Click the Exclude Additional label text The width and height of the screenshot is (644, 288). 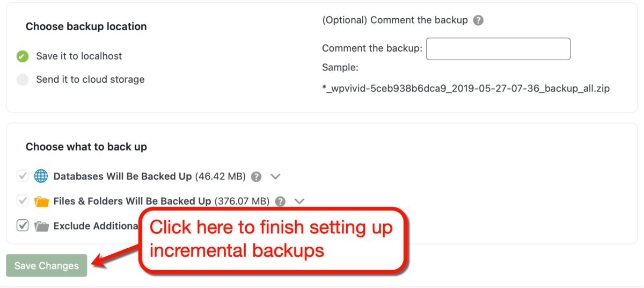click(97, 226)
